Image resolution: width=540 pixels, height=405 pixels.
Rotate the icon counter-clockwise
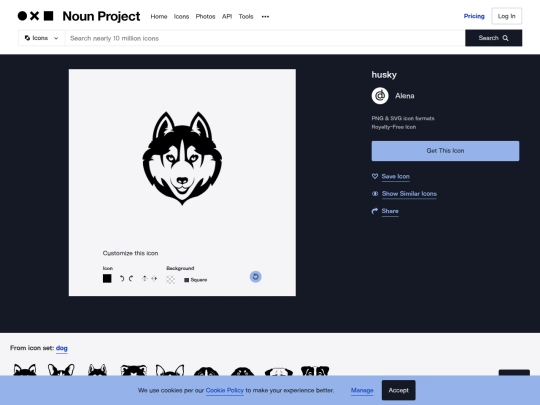[122, 279]
